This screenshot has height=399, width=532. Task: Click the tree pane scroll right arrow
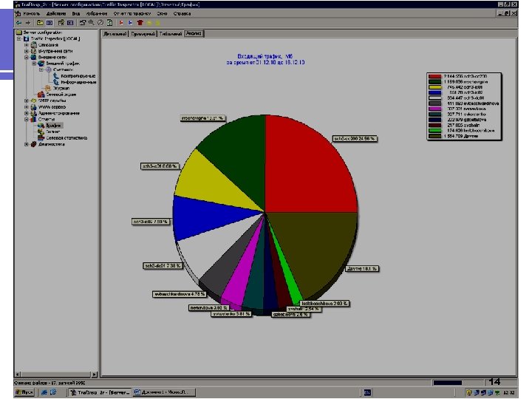point(95,374)
